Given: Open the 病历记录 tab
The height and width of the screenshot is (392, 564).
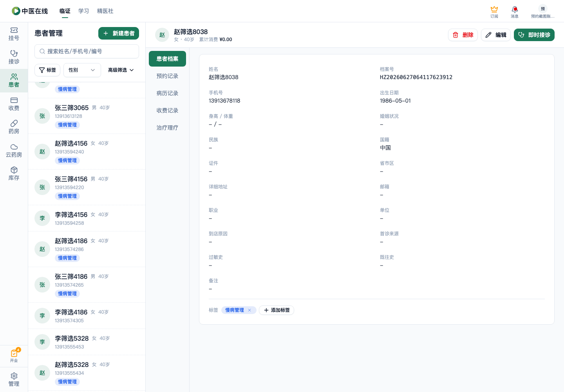Looking at the screenshot, I should (x=167, y=93).
